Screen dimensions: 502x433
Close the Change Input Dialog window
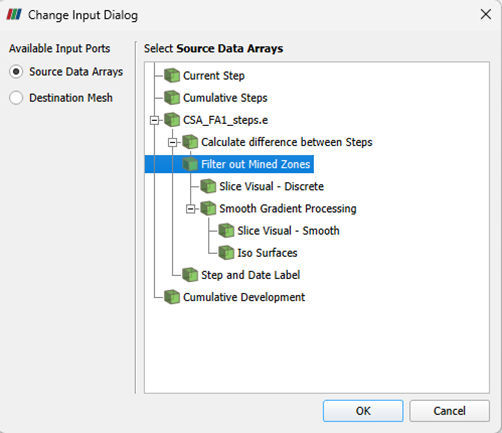(x=486, y=14)
